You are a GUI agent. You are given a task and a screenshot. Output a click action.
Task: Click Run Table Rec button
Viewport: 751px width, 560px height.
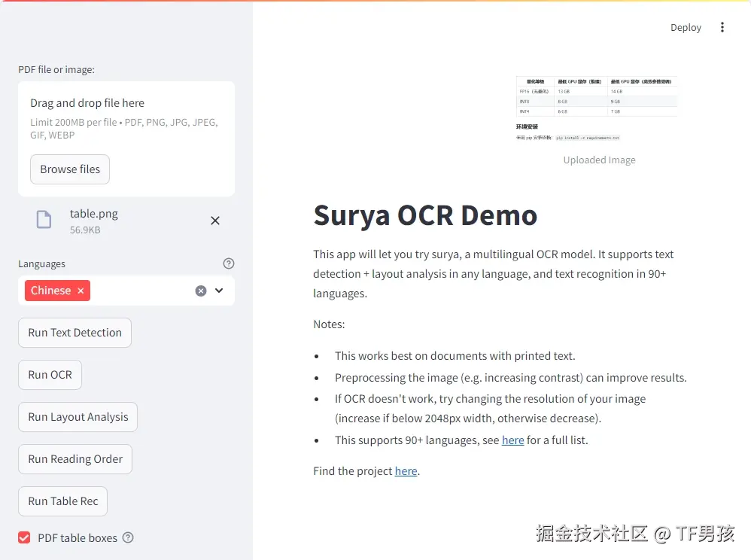62,501
